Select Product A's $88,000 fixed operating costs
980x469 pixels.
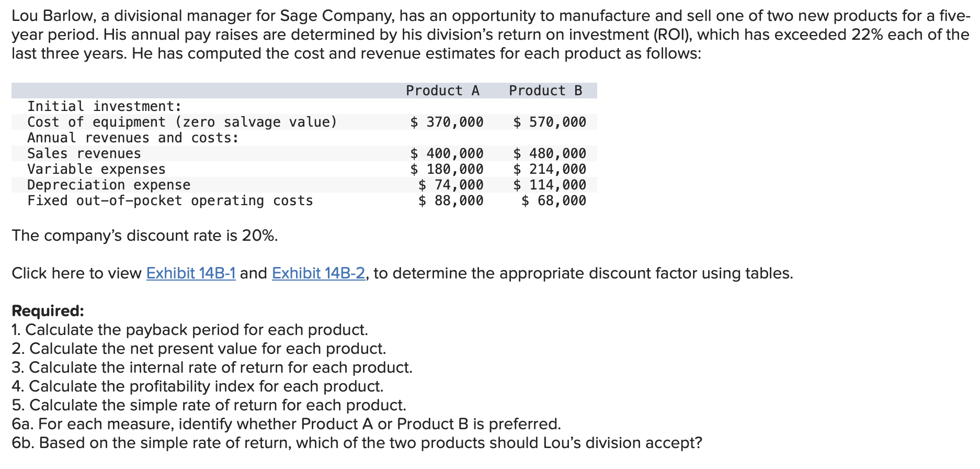click(451, 200)
